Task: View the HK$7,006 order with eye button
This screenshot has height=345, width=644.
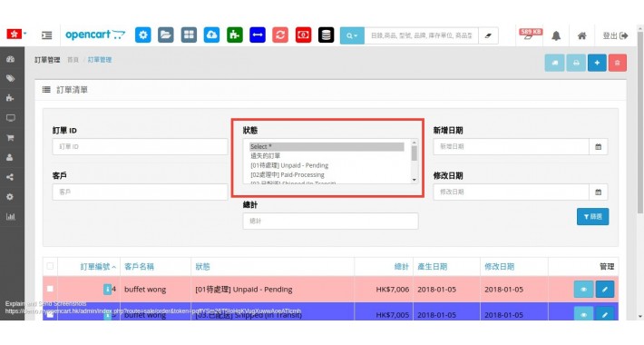Action: (583, 290)
